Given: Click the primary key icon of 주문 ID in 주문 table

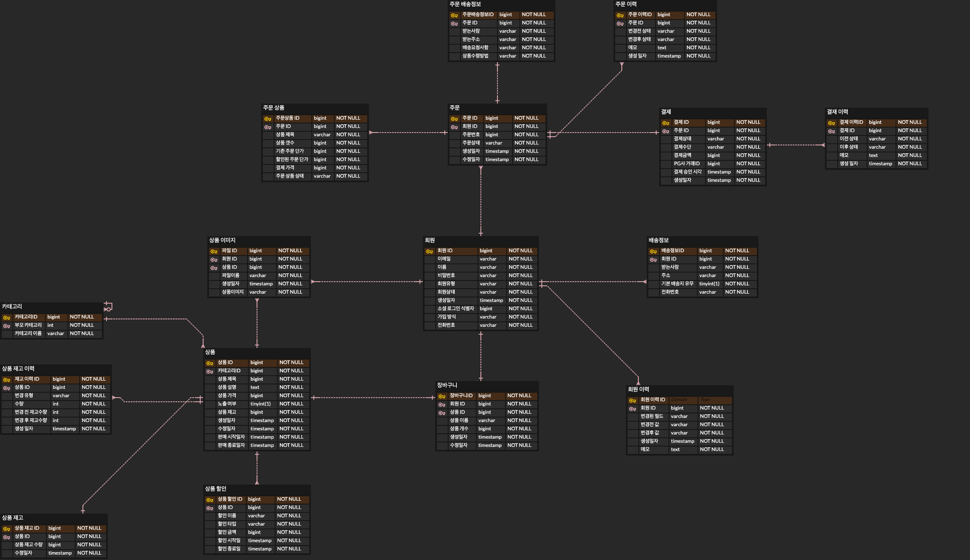Looking at the screenshot, I should (x=454, y=118).
